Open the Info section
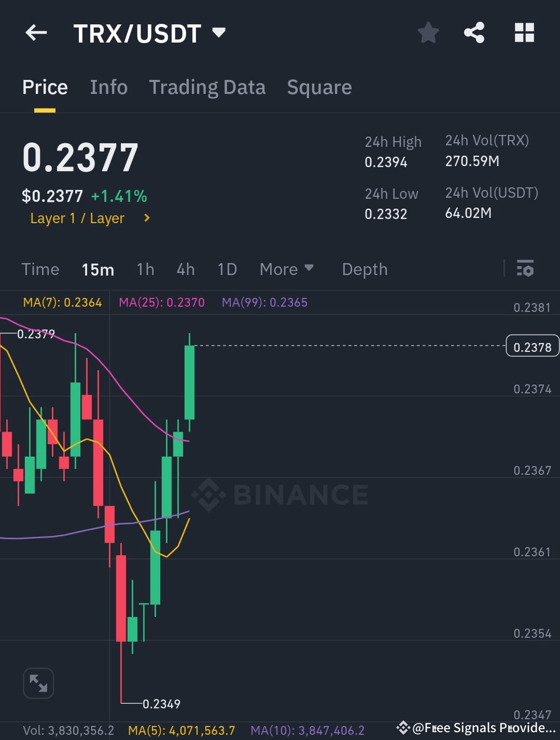This screenshot has height=740, width=560. 109,87
